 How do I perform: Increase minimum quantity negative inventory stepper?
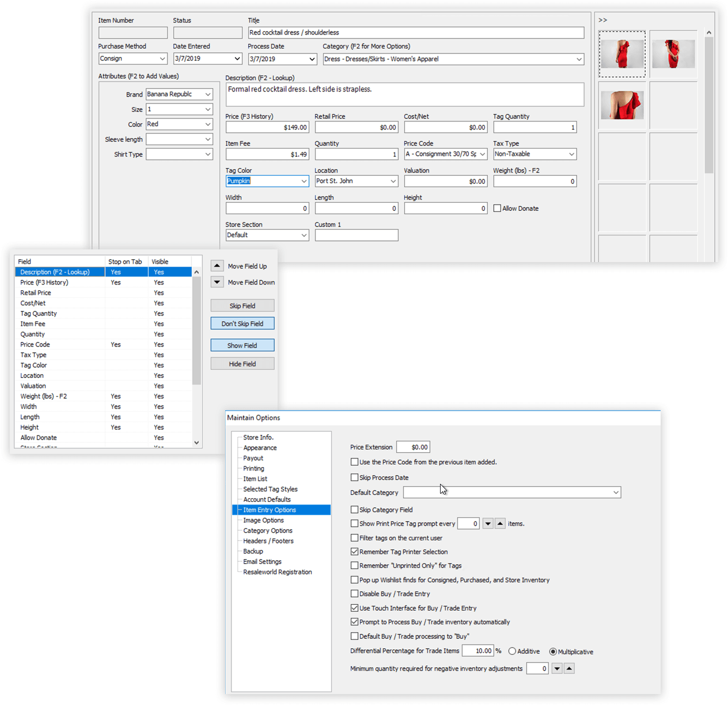tap(569, 668)
